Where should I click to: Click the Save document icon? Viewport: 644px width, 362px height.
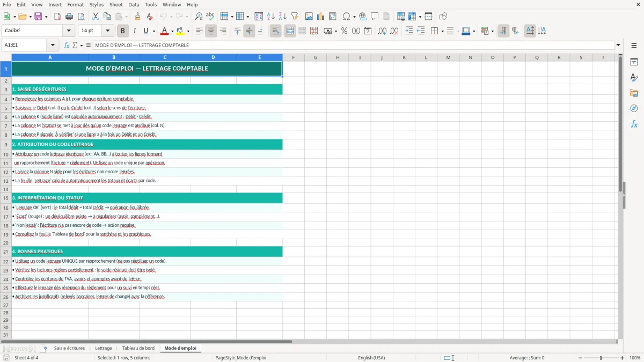(x=38, y=17)
